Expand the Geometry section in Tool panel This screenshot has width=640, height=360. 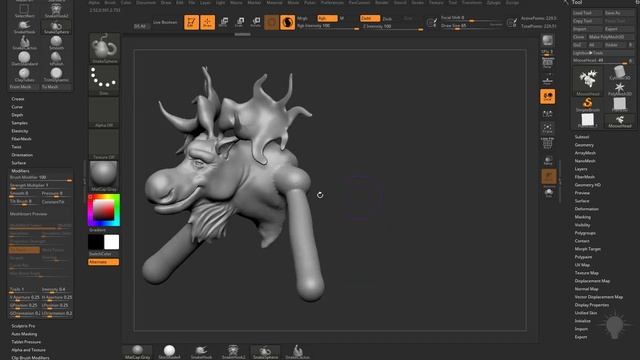[584, 145]
